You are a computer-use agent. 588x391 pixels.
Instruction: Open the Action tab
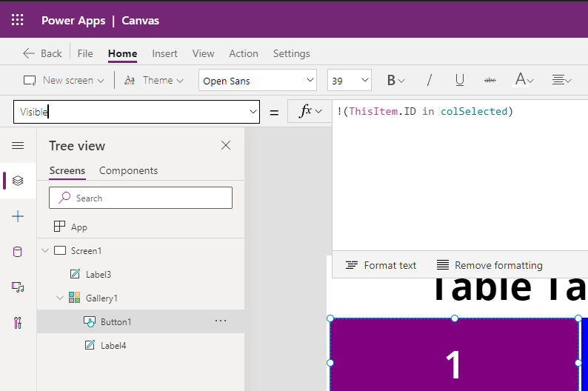coord(244,53)
